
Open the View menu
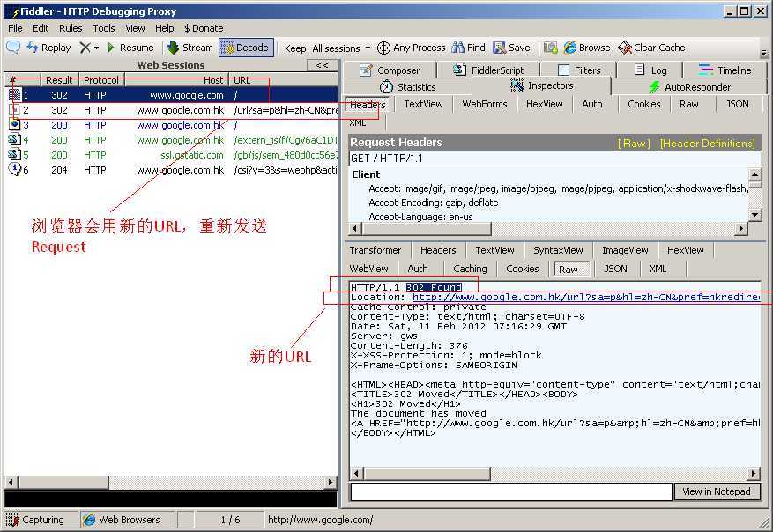pos(135,28)
